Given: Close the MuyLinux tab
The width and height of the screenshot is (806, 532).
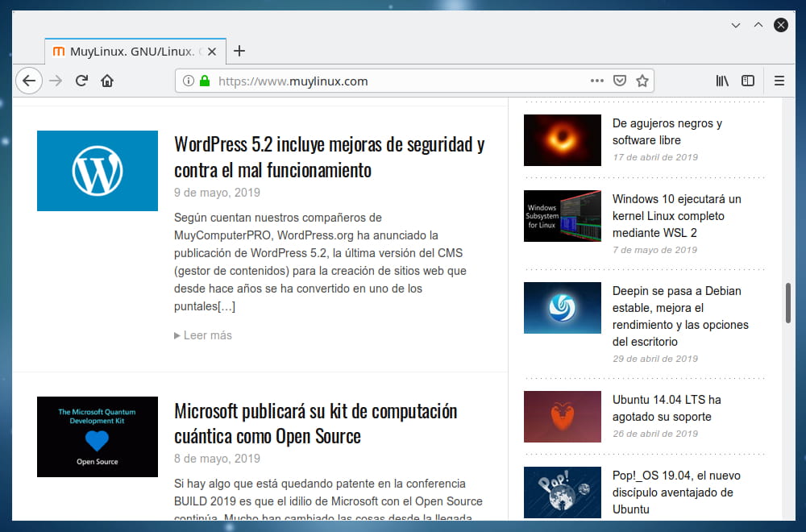Looking at the screenshot, I should 212,52.
